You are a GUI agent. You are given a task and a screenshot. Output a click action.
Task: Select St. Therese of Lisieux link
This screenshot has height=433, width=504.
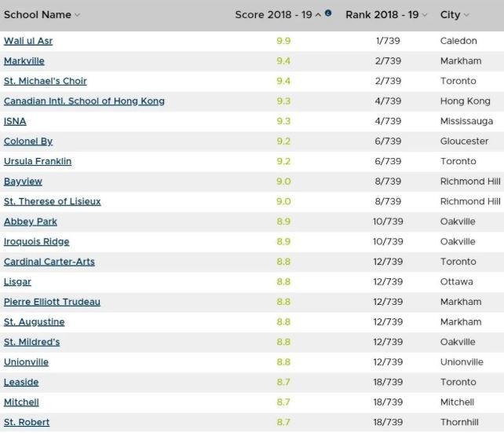pos(53,202)
